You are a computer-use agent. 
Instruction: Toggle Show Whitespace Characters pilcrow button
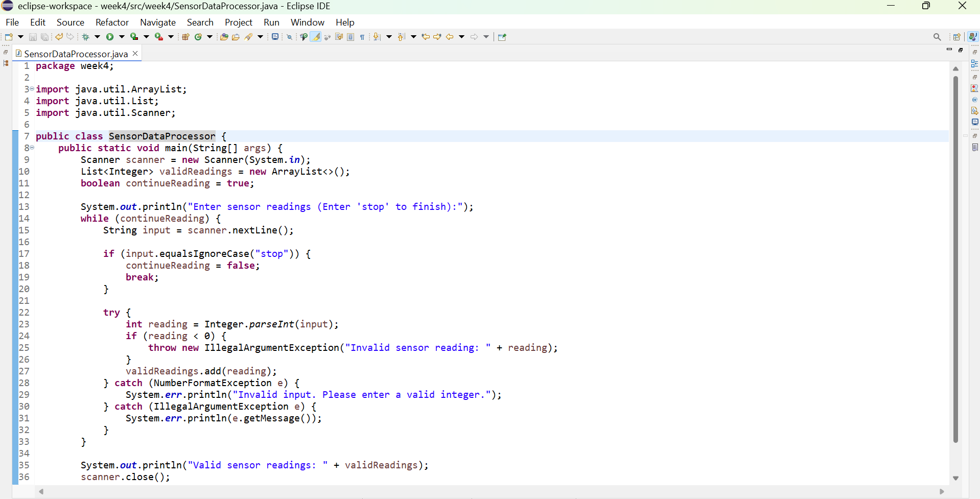click(362, 37)
